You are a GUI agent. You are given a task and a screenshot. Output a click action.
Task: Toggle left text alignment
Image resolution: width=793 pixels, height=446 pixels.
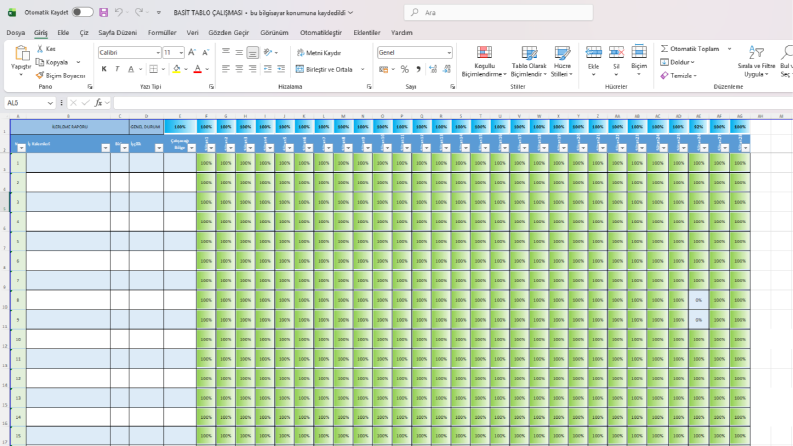point(226,69)
